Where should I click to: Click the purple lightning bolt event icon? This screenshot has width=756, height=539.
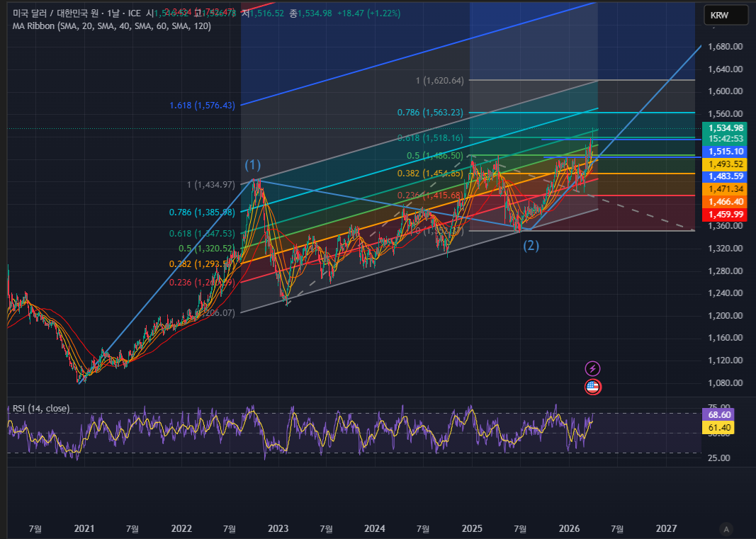pyautogui.click(x=592, y=369)
